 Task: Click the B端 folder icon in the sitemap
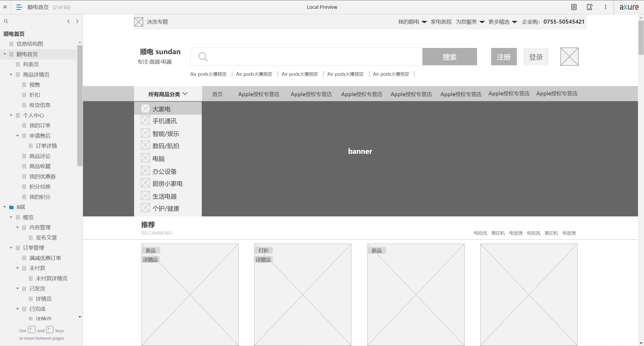pyautogui.click(x=11, y=207)
